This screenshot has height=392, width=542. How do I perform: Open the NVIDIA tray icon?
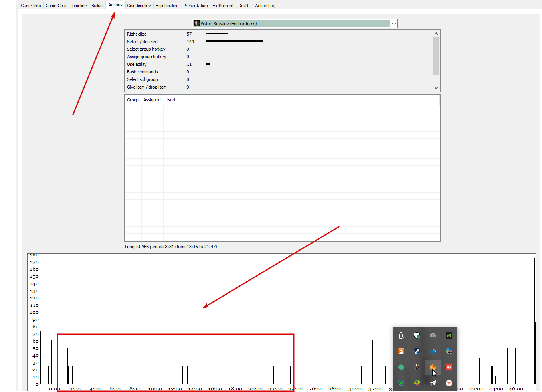click(449, 335)
